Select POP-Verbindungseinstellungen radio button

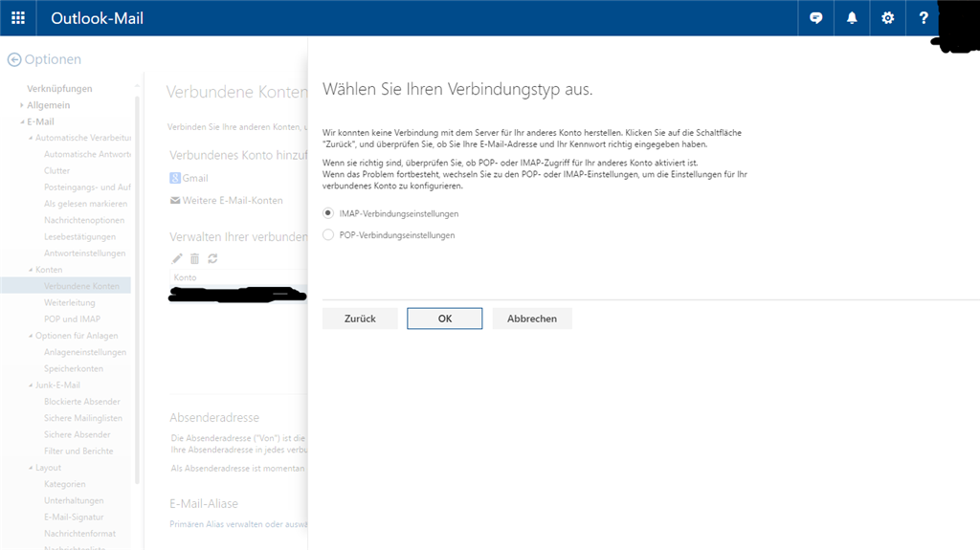point(328,235)
